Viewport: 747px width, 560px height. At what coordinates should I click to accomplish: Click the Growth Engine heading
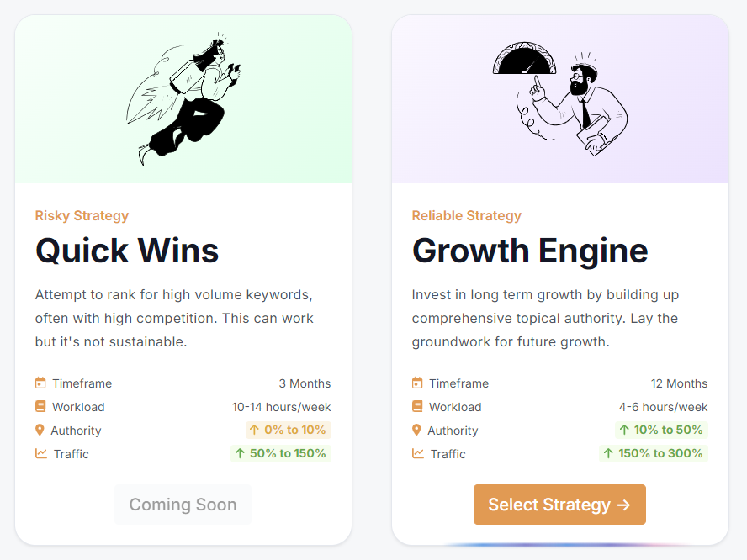pos(529,251)
